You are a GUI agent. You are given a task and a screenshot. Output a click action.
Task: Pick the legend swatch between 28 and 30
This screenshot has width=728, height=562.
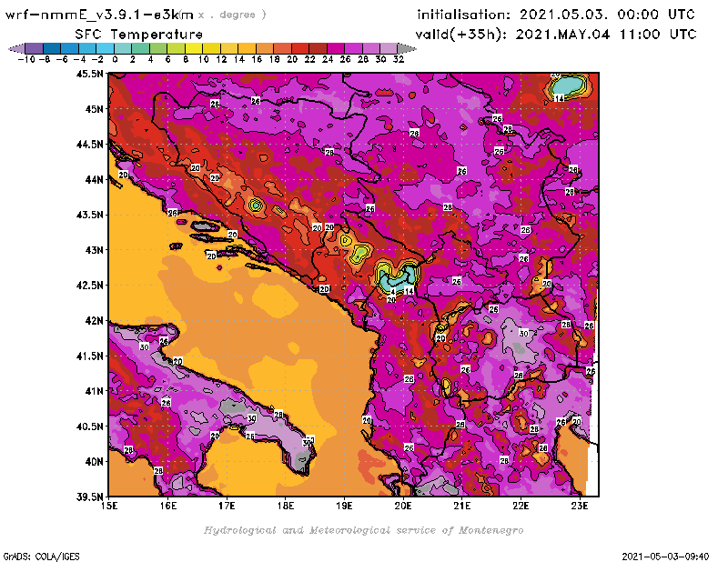pos(370,48)
